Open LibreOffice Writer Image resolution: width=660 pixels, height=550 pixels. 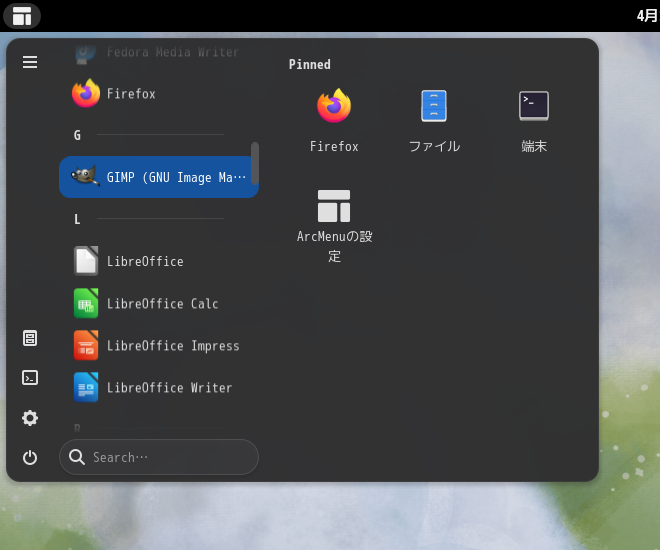coord(159,388)
